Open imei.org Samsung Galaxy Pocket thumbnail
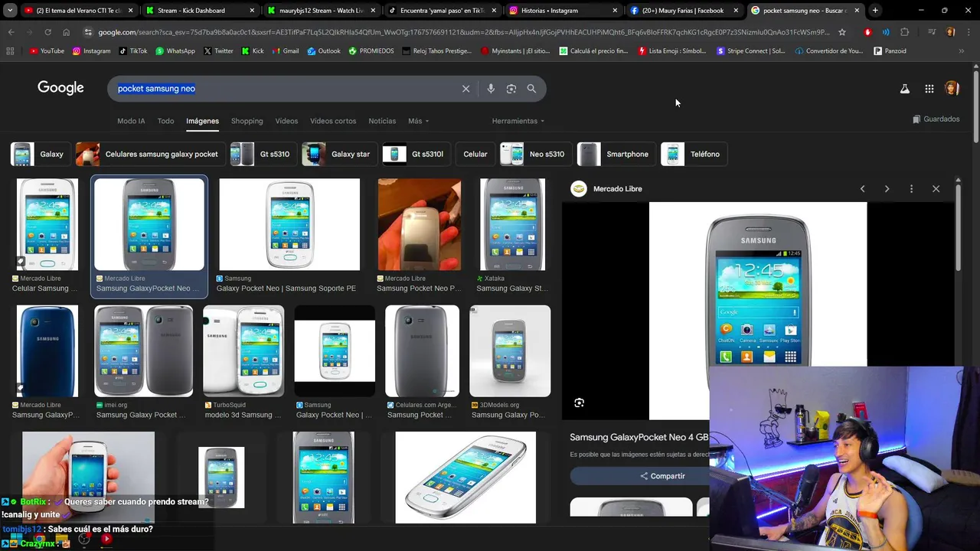 [144, 351]
